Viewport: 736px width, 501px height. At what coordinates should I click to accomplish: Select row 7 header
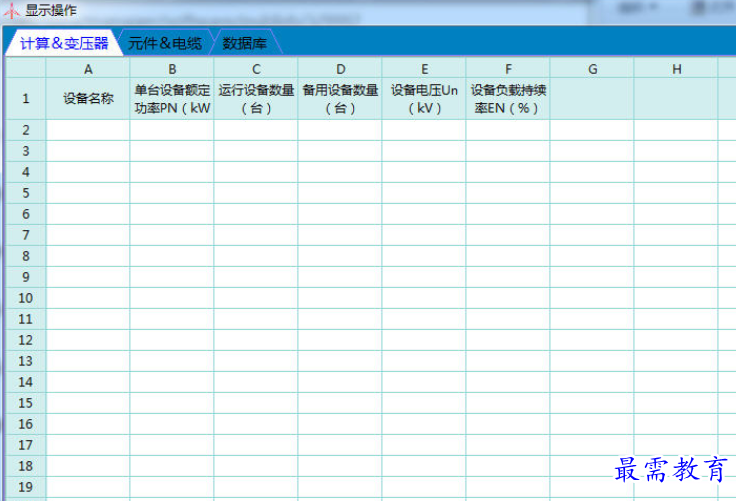coord(26,235)
